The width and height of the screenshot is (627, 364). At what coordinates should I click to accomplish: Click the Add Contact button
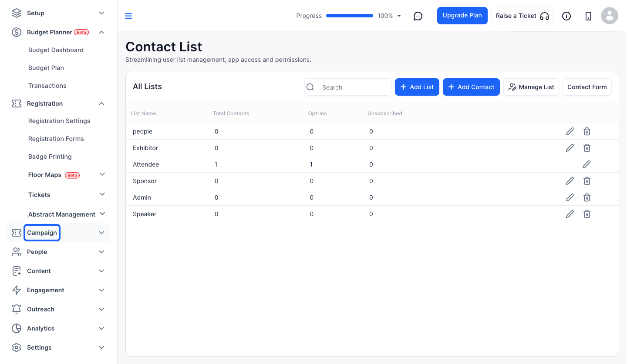(471, 87)
